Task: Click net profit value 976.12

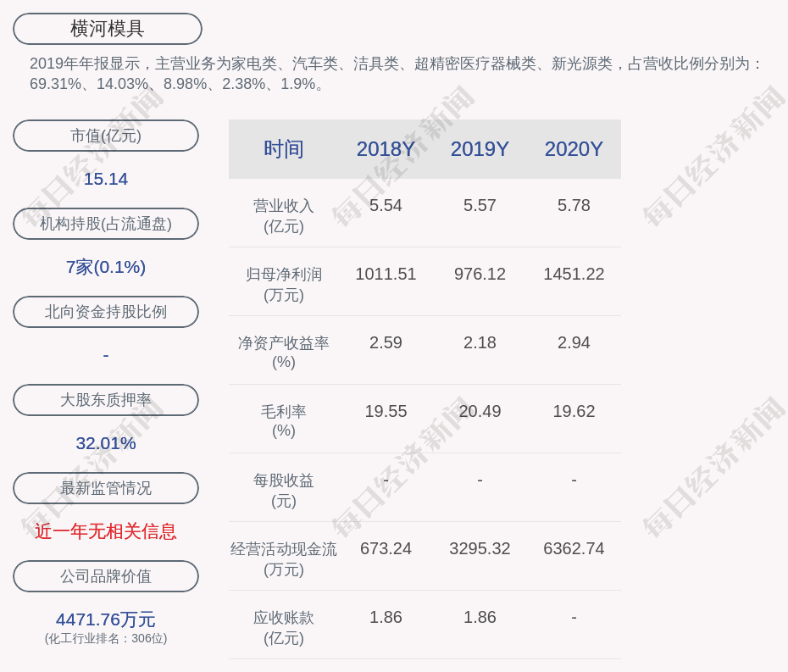Action: [x=480, y=274]
